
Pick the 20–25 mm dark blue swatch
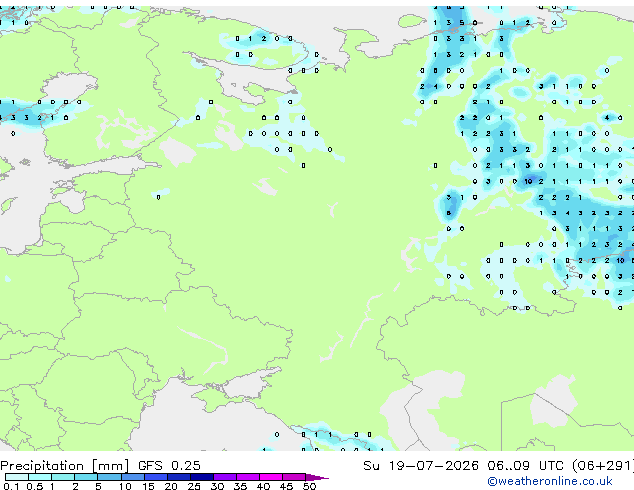click(178, 477)
